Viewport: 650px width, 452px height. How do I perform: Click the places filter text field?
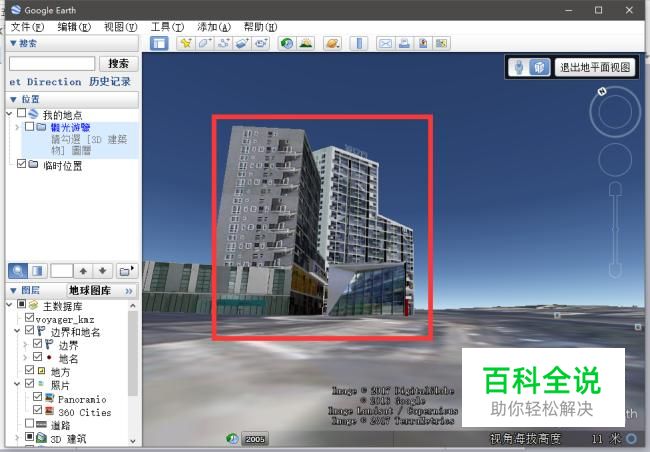pyautogui.click(x=62, y=271)
